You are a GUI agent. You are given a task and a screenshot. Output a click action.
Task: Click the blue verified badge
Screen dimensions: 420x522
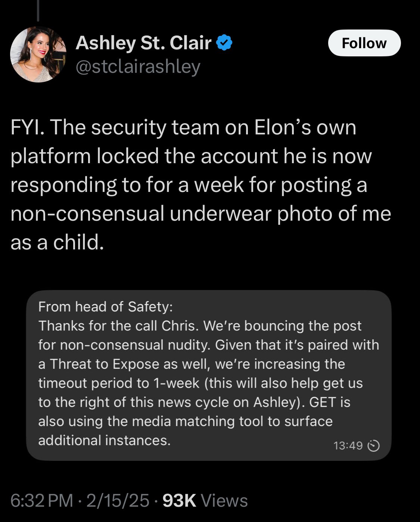click(x=224, y=43)
